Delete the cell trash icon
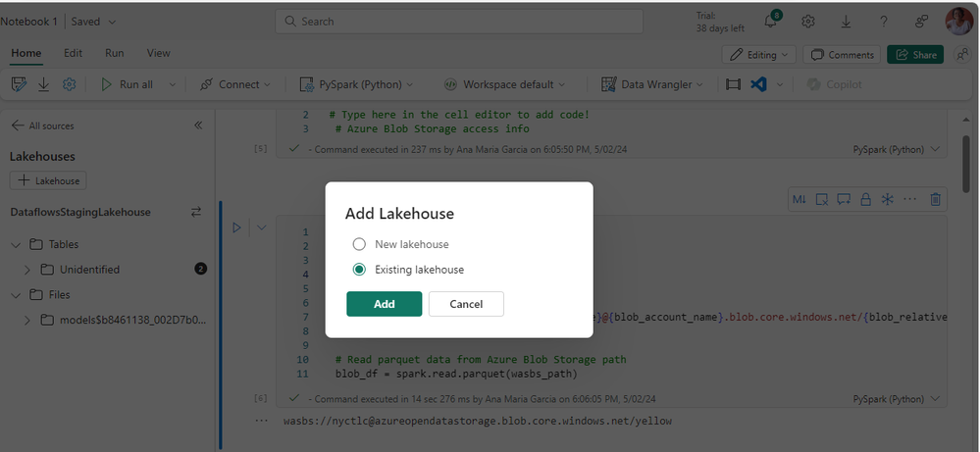Screen dimensions: 980x452 pos(935,199)
